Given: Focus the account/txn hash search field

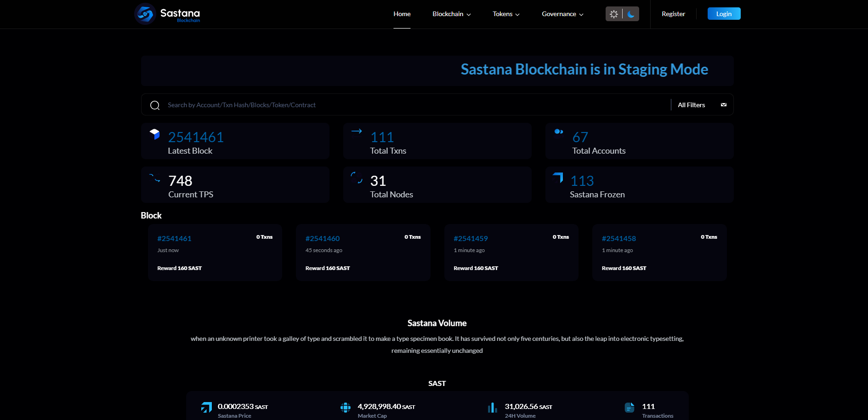Looking at the screenshot, I should (414, 105).
